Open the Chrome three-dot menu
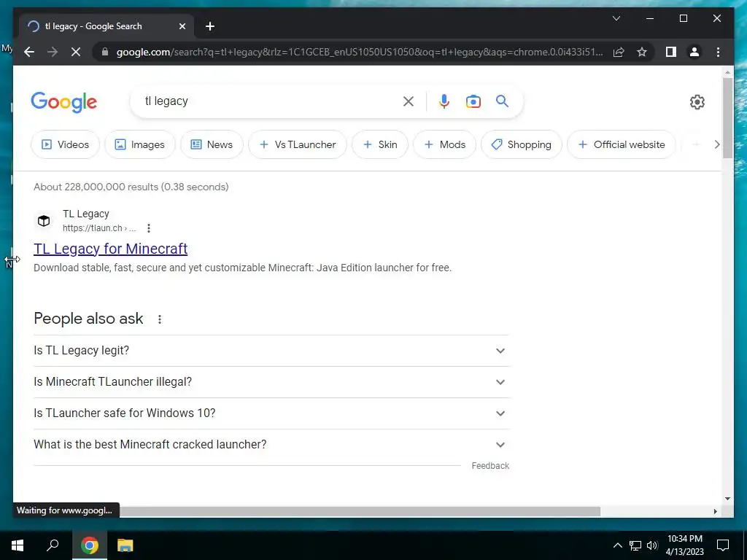 click(718, 52)
